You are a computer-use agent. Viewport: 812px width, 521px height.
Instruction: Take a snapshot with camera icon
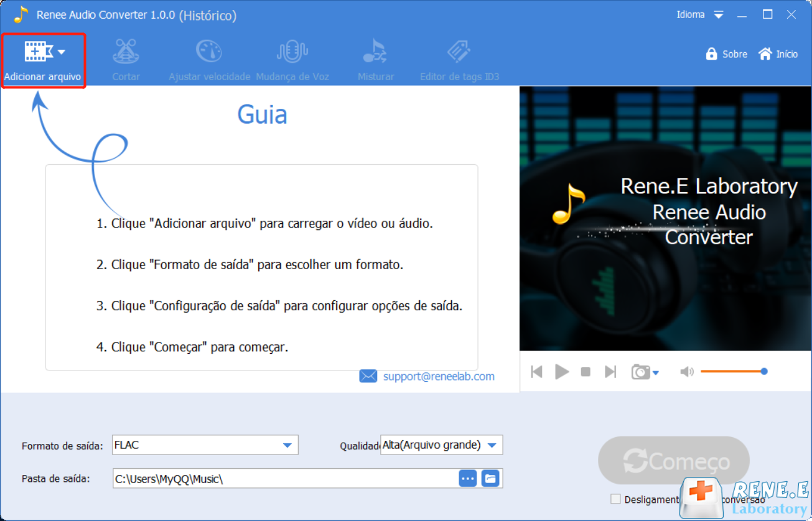pyautogui.click(x=640, y=372)
